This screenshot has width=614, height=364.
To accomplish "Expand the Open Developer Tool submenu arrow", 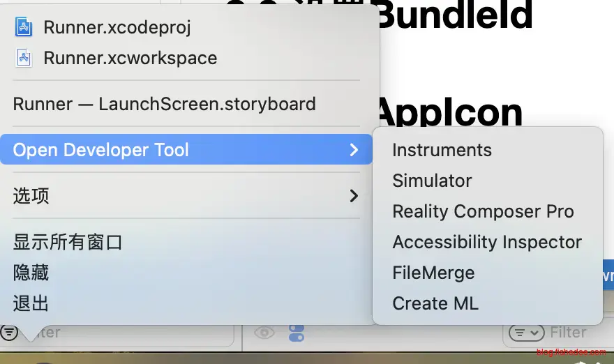I will (x=354, y=150).
